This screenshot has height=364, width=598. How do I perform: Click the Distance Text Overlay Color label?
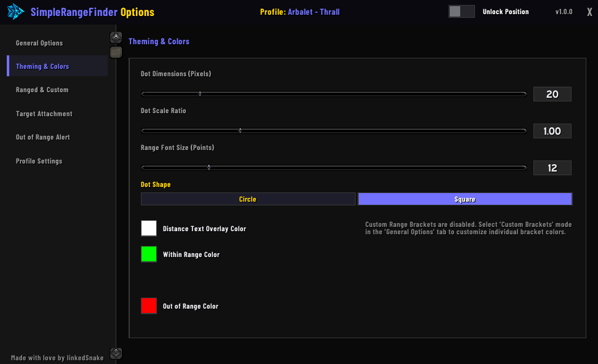[x=204, y=229]
